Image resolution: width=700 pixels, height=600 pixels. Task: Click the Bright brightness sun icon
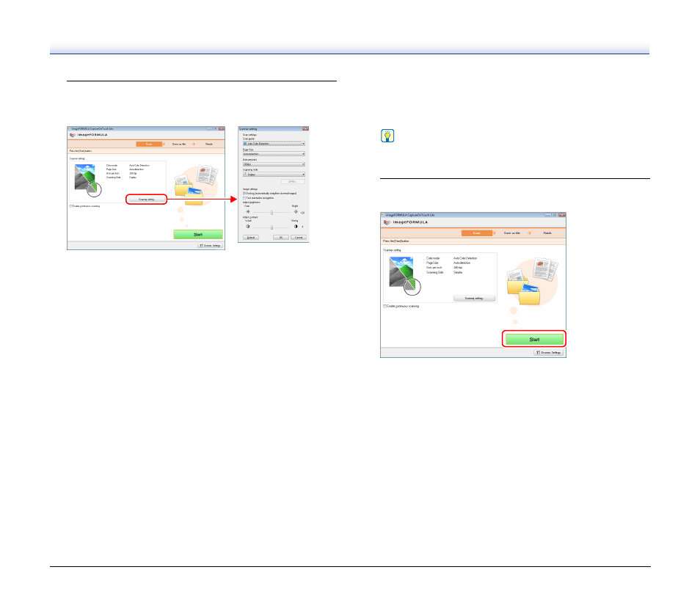point(296,211)
